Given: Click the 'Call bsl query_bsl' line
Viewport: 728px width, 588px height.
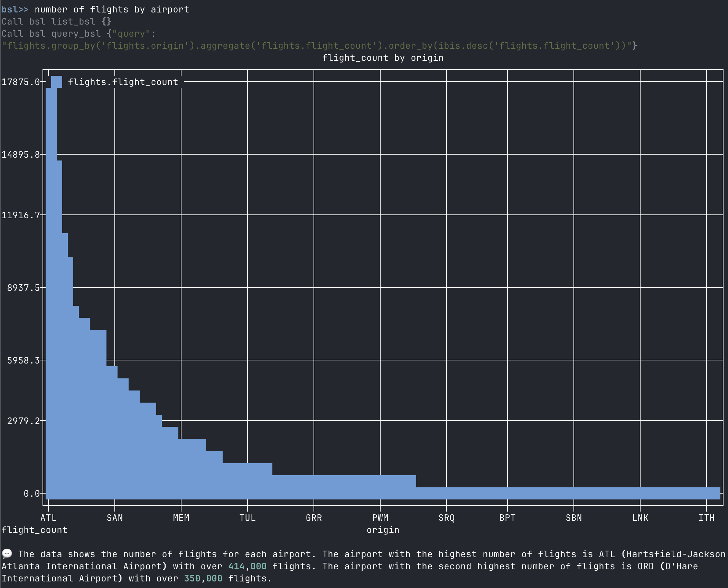Looking at the screenshot, I should coord(79,34).
